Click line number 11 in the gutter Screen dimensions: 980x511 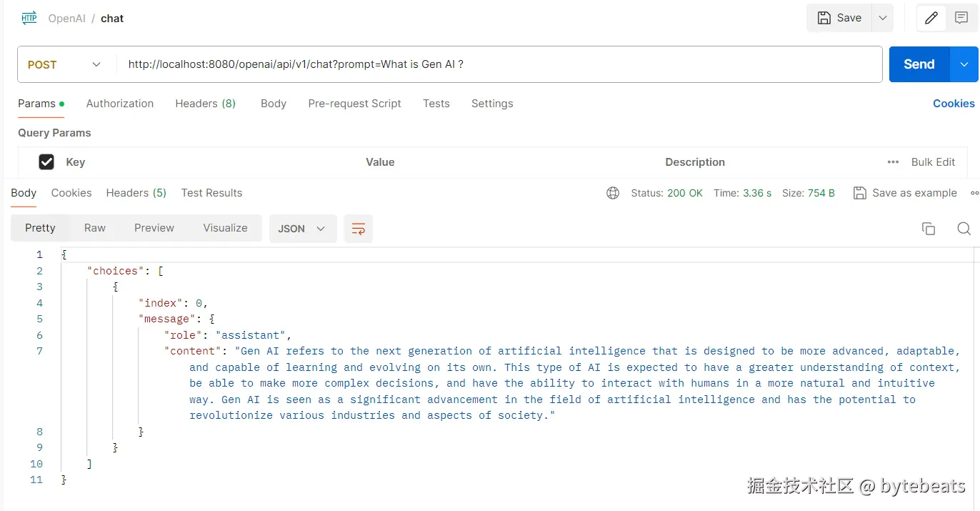36,480
